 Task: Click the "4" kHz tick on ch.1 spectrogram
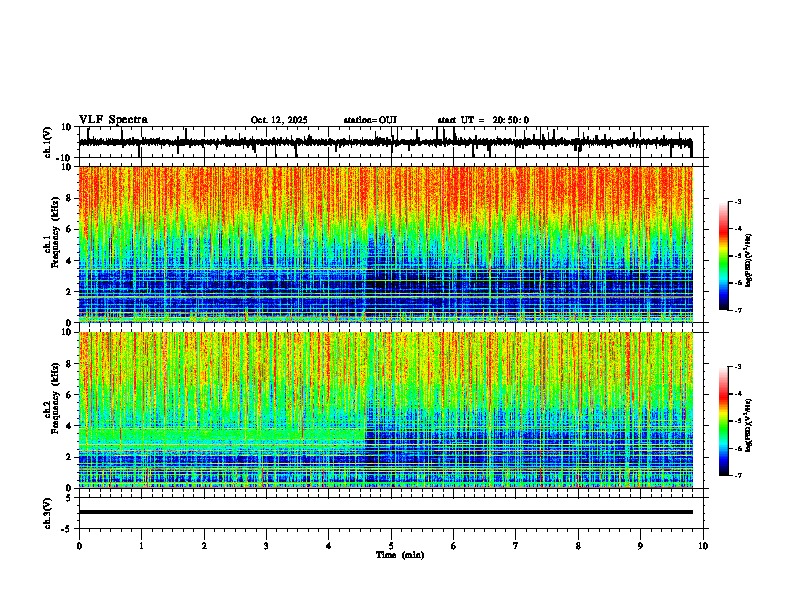69,261
